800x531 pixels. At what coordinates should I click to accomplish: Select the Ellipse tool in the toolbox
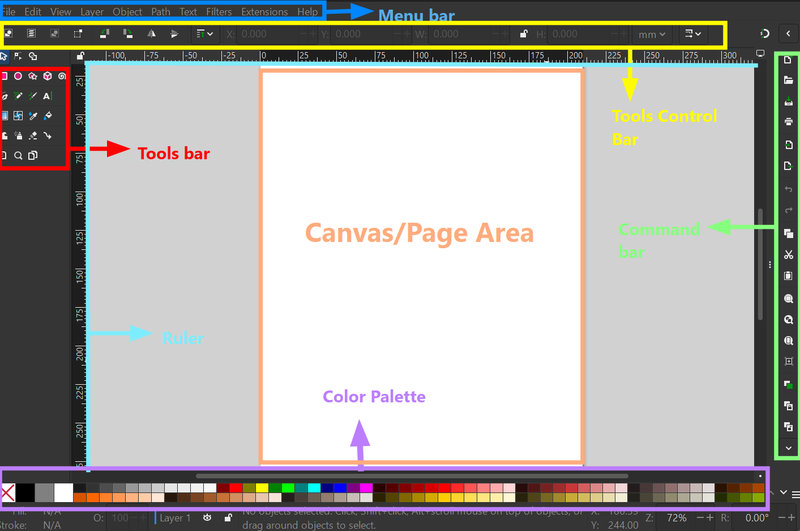tap(18, 76)
